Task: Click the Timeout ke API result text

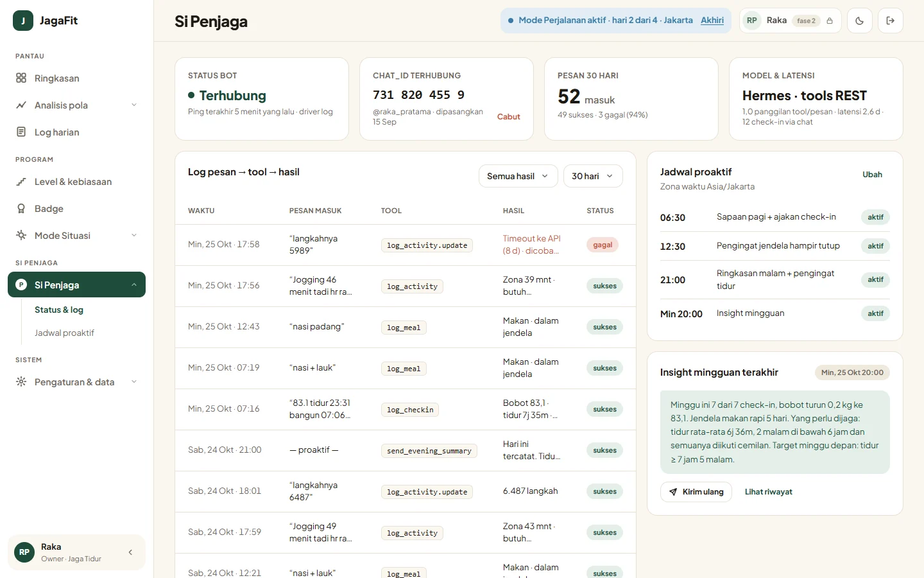Action: coord(531,245)
